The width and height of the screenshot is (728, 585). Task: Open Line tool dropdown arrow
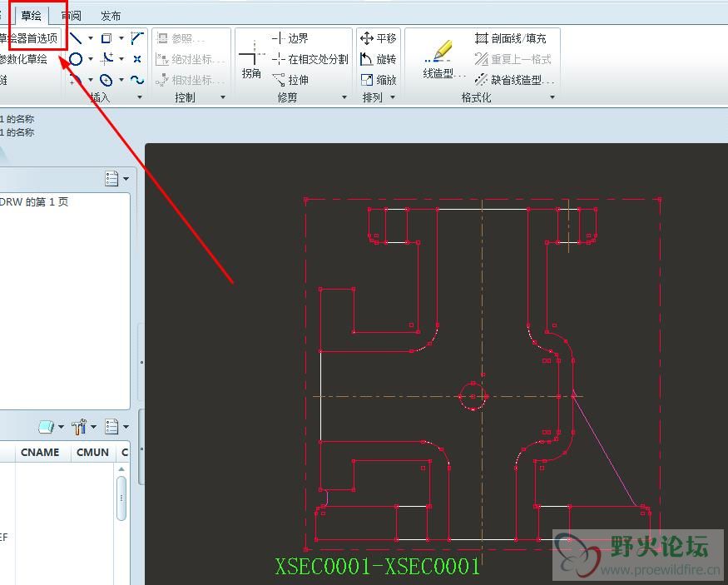(91, 38)
